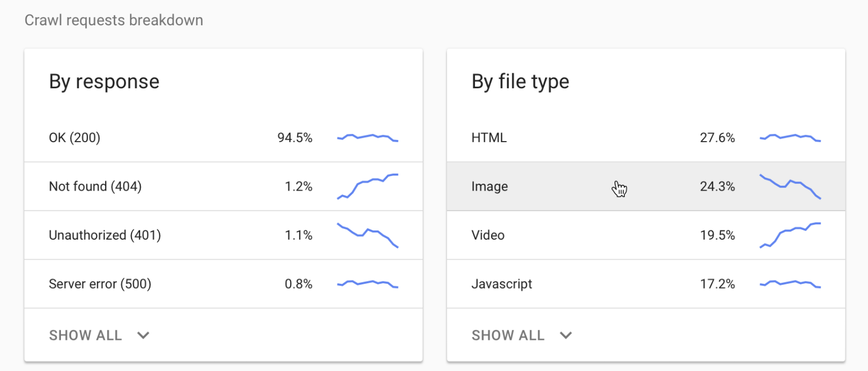
Task: Open the Not found (404) response details
Action: tap(162, 186)
